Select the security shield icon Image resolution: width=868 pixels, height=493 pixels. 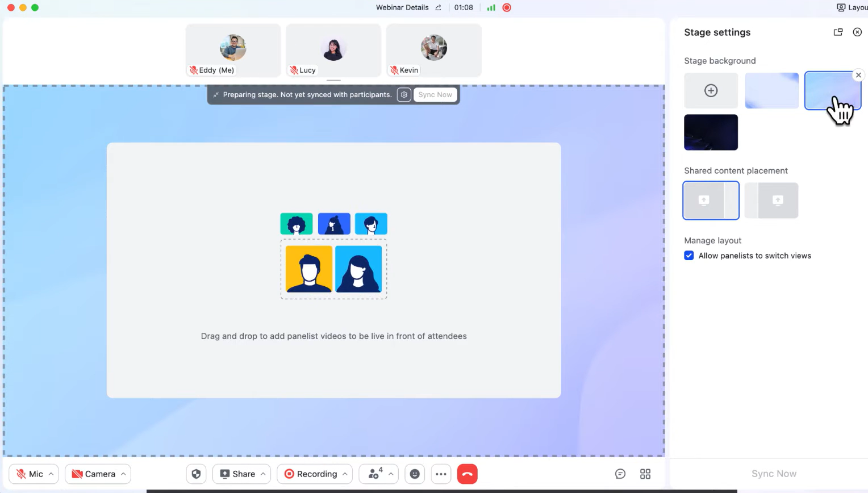click(196, 474)
